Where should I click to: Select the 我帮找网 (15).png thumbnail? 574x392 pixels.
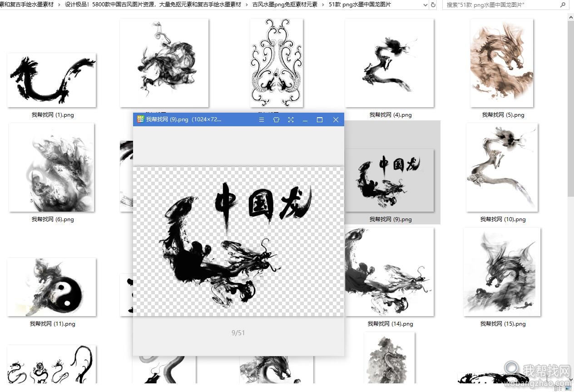pos(502,272)
